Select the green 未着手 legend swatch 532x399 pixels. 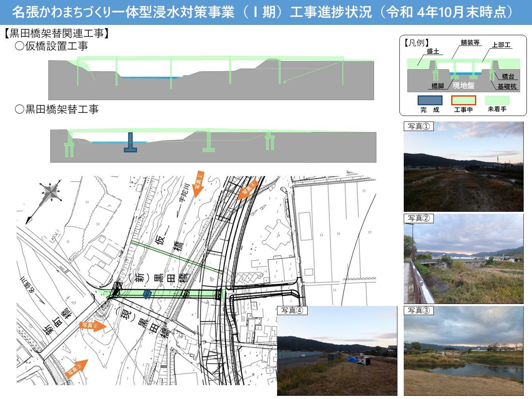tap(497, 100)
